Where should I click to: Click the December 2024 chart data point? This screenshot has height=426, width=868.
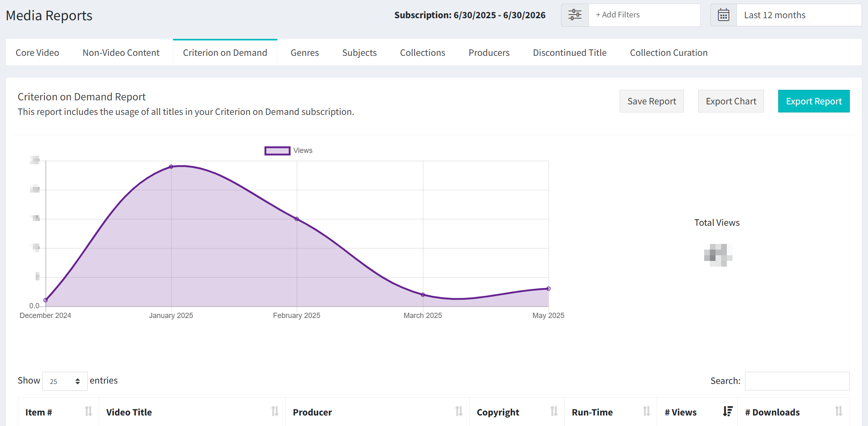pyautogui.click(x=46, y=300)
